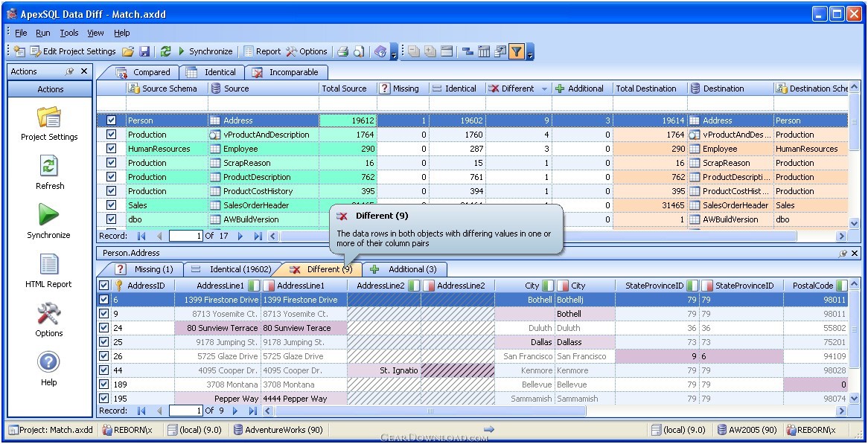868x444 pixels.
Task: Click large Synchronize arrow in Actions panel
Action: [48, 215]
